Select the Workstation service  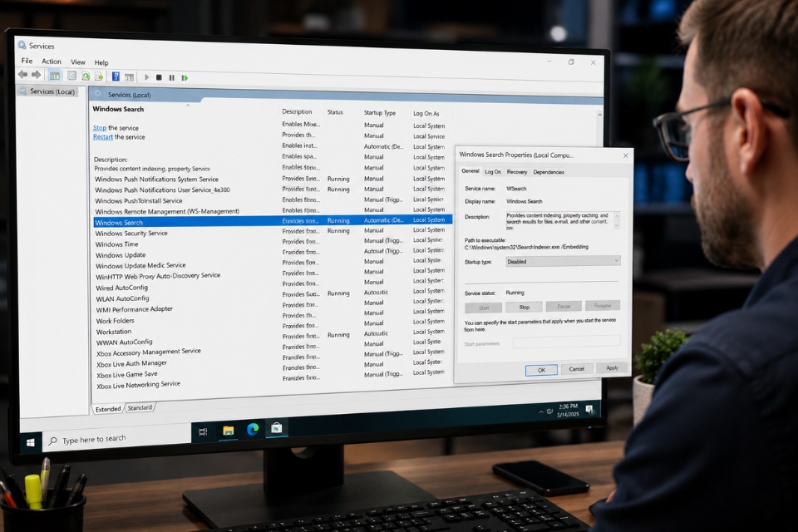coord(114,332)
